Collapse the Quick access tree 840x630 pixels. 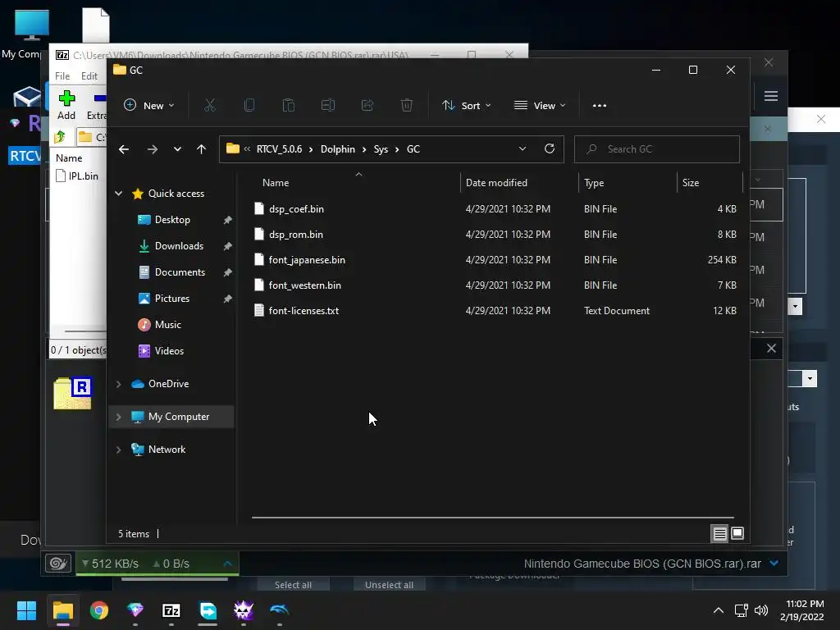pos(118,194)
